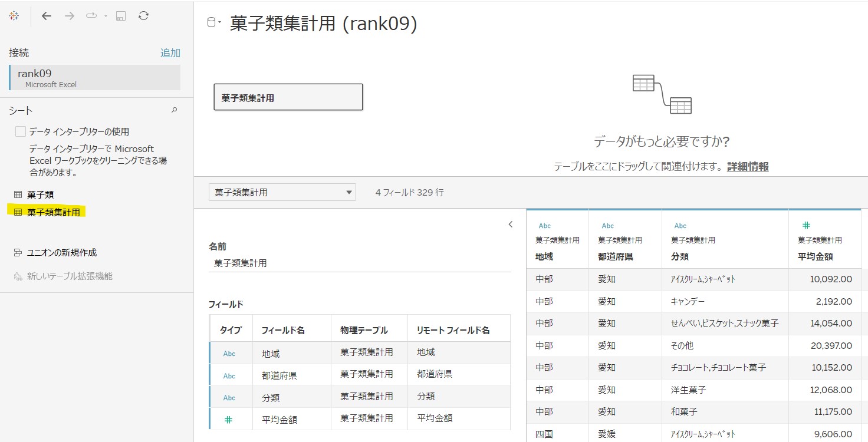The height and width of the screenshot is (442, 868).
Task: Select the 菓子類集計用 table box on canvas
Action: click(288, 98)
